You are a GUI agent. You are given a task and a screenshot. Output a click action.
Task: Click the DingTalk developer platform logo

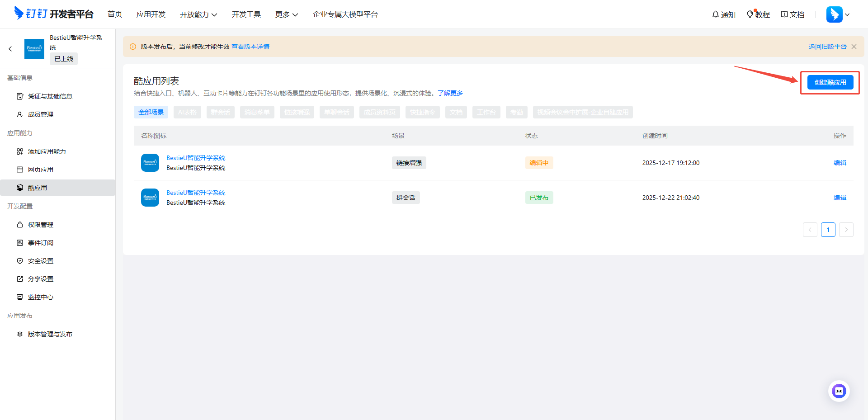(53, 14)
